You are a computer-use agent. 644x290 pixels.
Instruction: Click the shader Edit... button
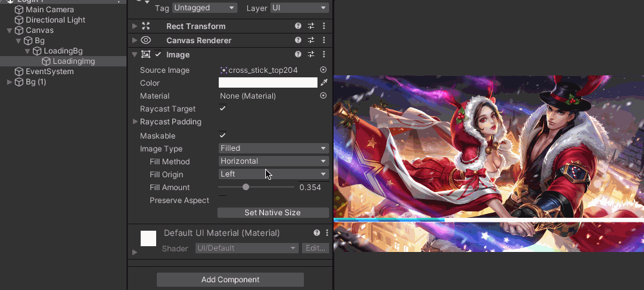pos(316,248)
